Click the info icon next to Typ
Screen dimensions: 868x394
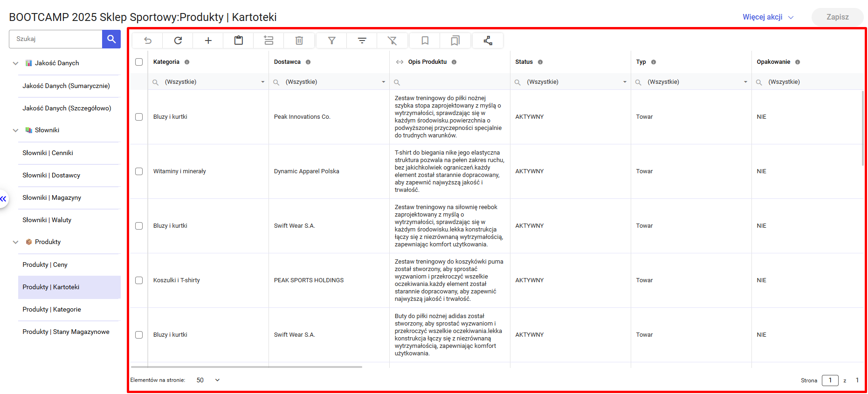point(654,62)
